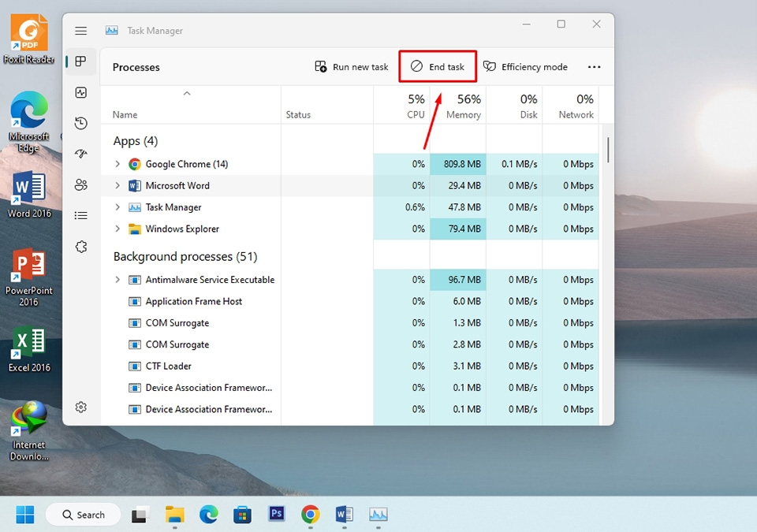The height and width of the screenshot is (532, 757).
Task: Open the navigation hamburger menu
Action: click(80, 31)
